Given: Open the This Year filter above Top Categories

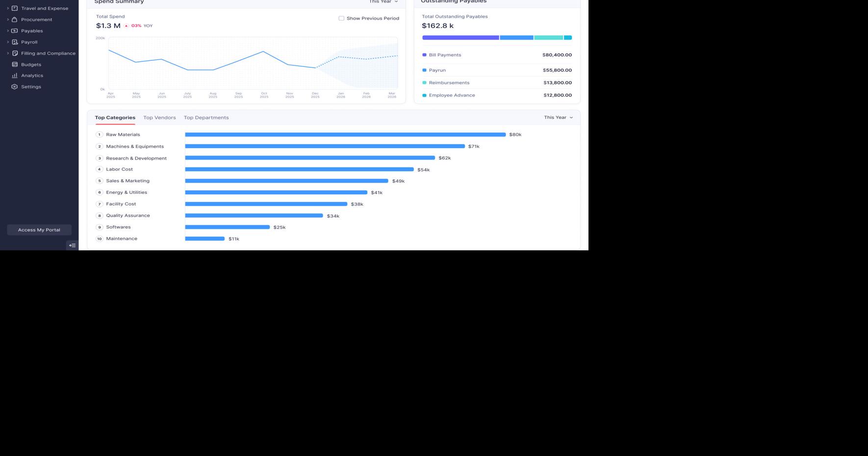Looking at the screenshot, I should click(559, 117).
